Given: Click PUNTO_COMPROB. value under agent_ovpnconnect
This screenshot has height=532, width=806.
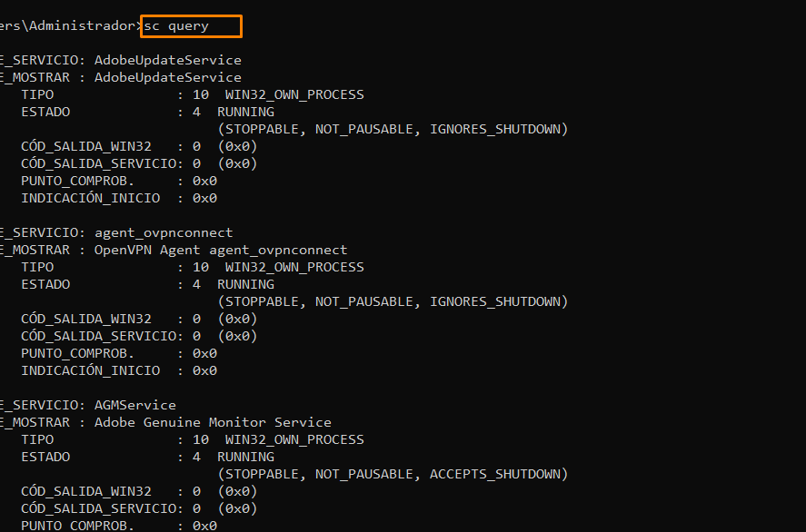Looking at the screenshot, I should [204, 354].
